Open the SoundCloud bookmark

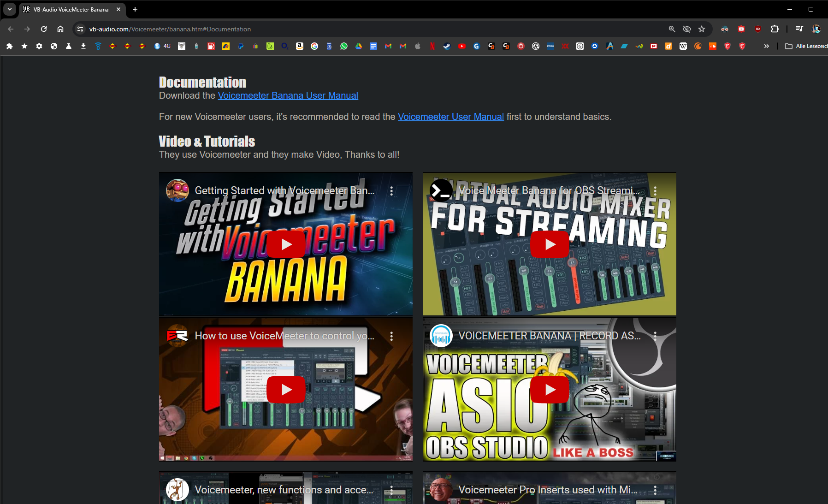pos(713,46)
